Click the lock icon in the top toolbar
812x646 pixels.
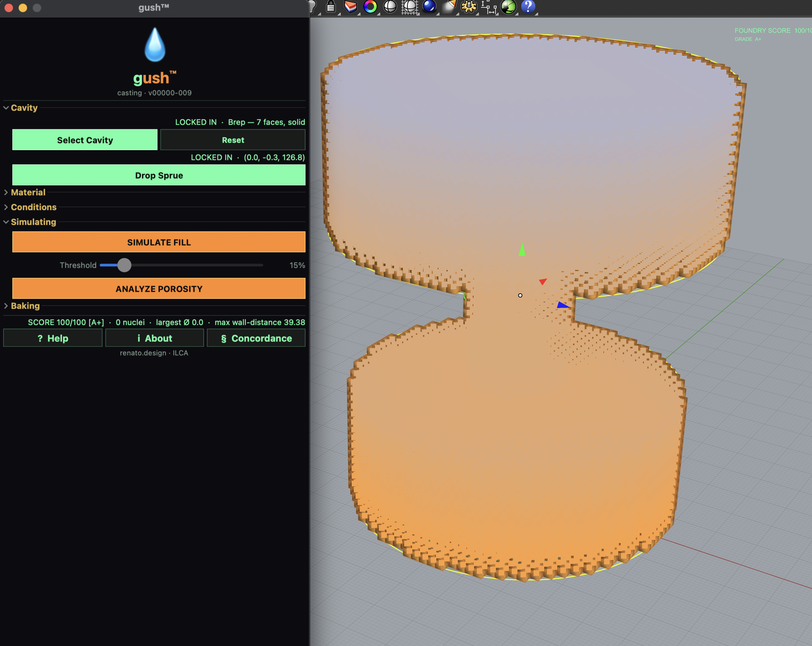coord(330,7)
